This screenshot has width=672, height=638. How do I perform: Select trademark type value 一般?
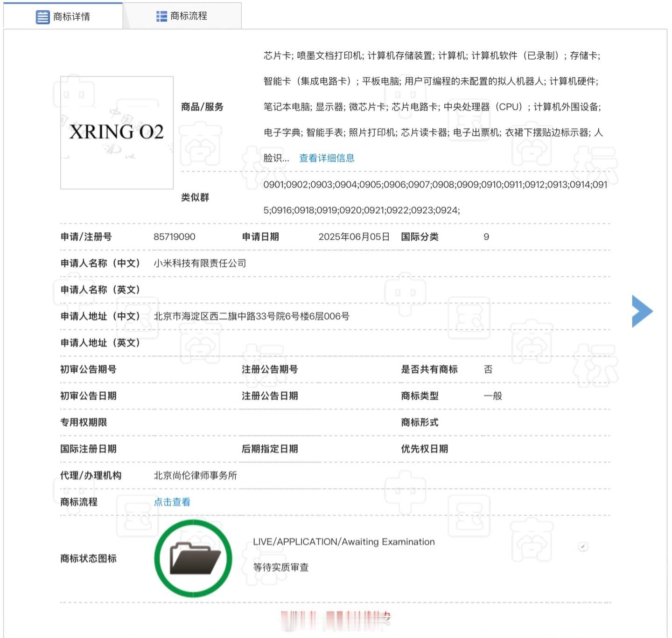click(x=493, y=396)
